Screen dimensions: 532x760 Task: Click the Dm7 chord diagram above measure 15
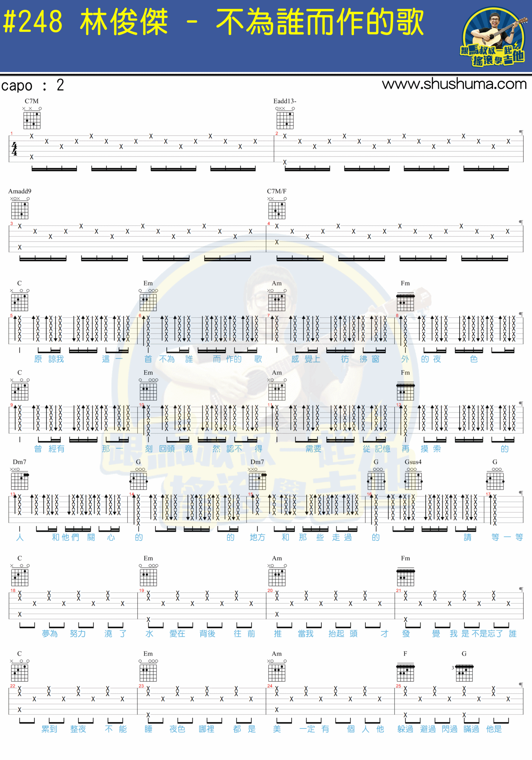click(257, 479)
